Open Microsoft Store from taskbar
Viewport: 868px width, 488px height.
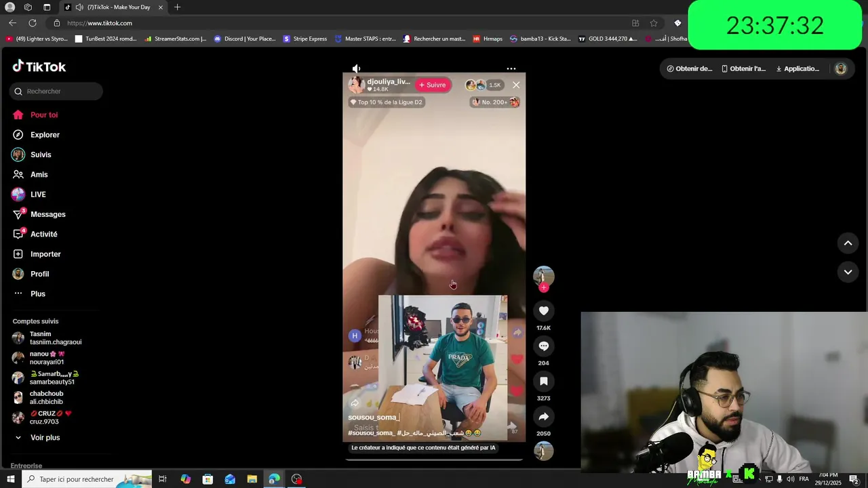point(208,479)
